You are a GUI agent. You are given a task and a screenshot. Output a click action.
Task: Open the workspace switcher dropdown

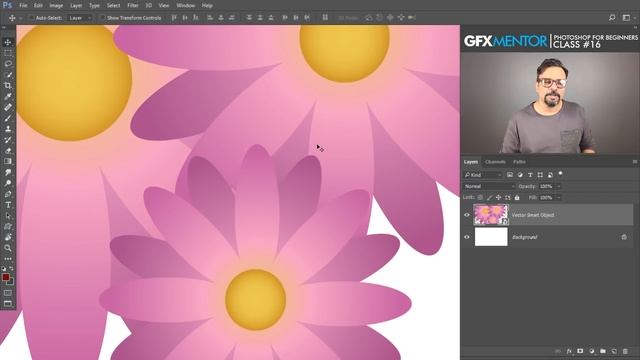(629, 18)
